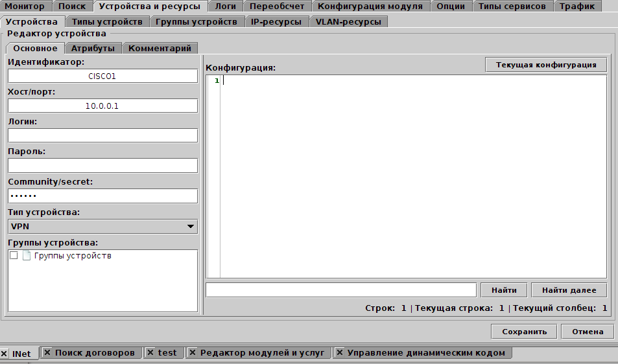This screenshot has width=618, height=364.
Task: Close the Редактор модулей и услуг tab
Action: pos(193,353)
